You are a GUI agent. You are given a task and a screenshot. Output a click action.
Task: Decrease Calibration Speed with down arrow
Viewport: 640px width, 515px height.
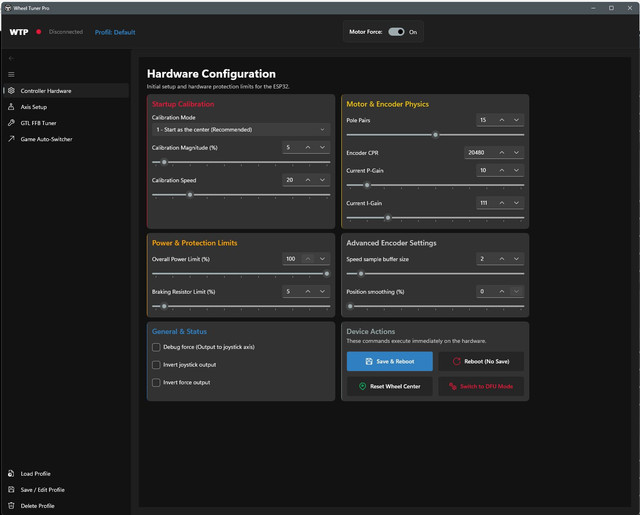[322, 180]
